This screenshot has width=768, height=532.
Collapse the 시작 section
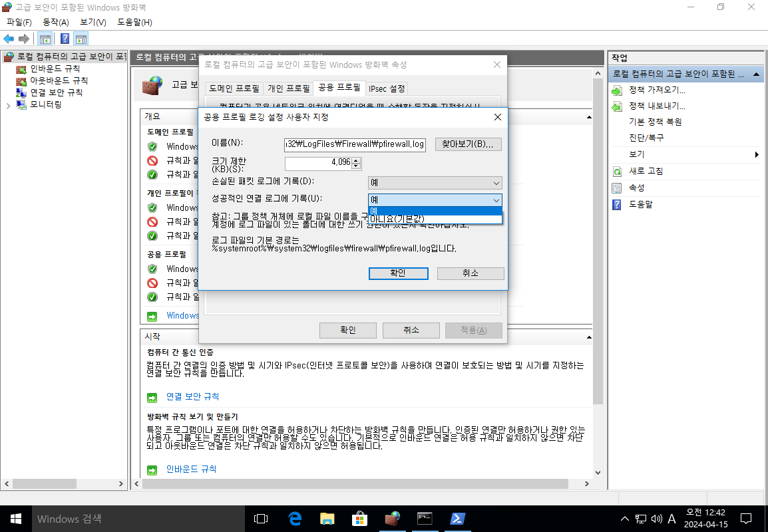(589, 337)
